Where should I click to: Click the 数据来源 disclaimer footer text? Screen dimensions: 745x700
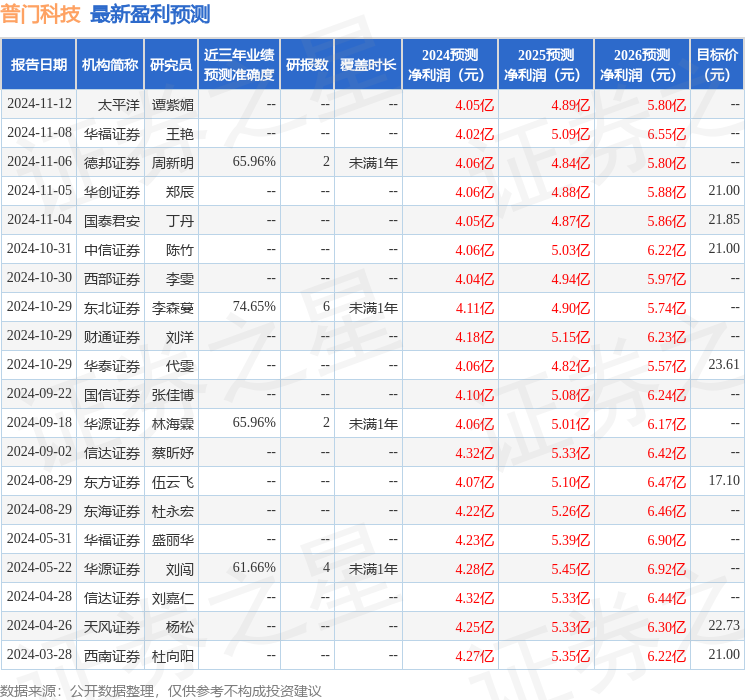coord(161,690)
